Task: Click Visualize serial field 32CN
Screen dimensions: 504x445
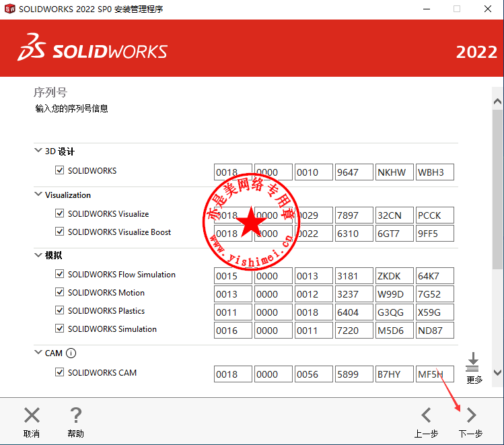Action: [394, 215]
